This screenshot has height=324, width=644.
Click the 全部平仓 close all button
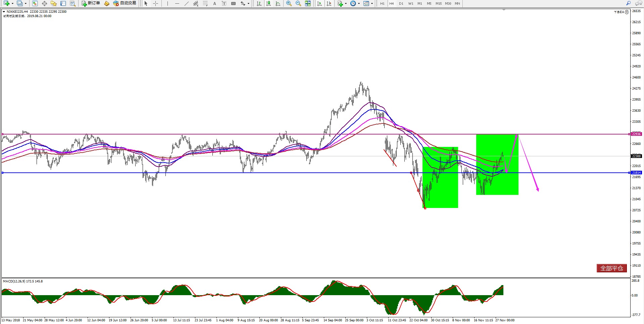pyautogui.click(x=612, y=268)
